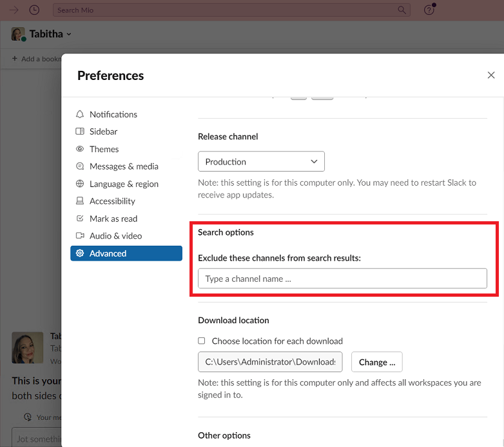Click the Change download location button
The image size is (504, 447).
point(377,363)
